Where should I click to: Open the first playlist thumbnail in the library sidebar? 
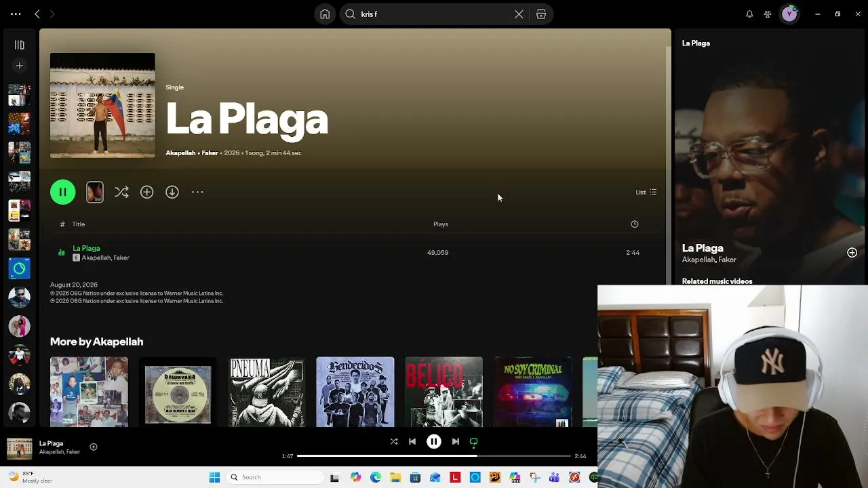click(19, 95)
